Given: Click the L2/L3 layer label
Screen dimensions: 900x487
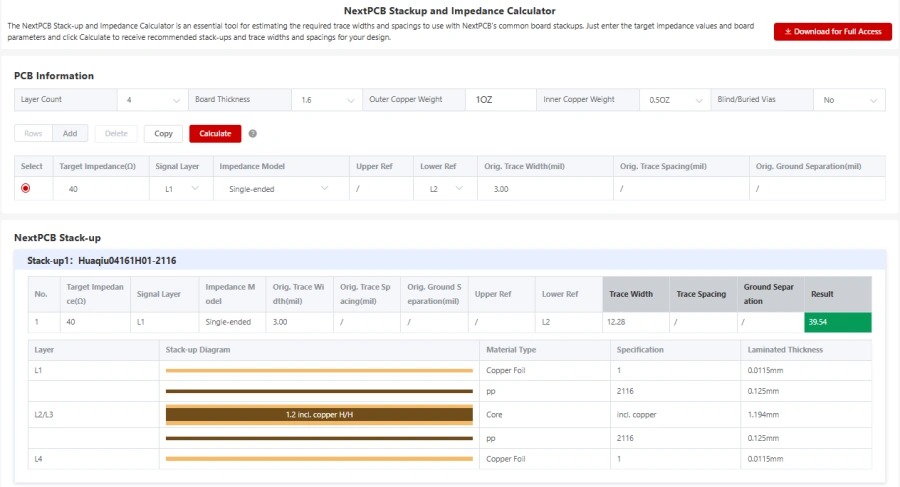Looking at the screenshot, I should [x=44, y=415].
